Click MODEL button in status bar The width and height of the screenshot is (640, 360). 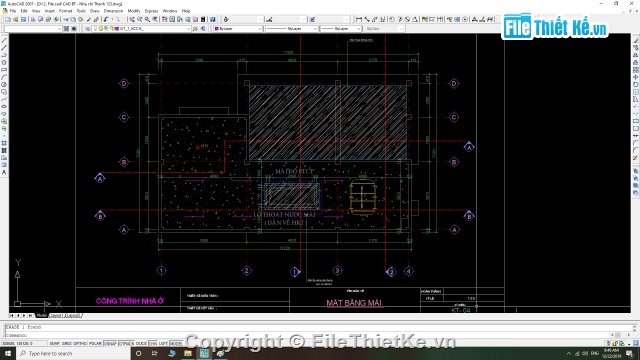[x=176, y=344]
